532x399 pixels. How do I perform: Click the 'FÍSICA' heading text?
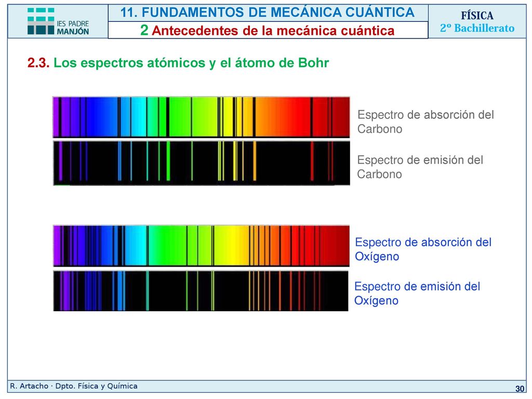[477, 16]
